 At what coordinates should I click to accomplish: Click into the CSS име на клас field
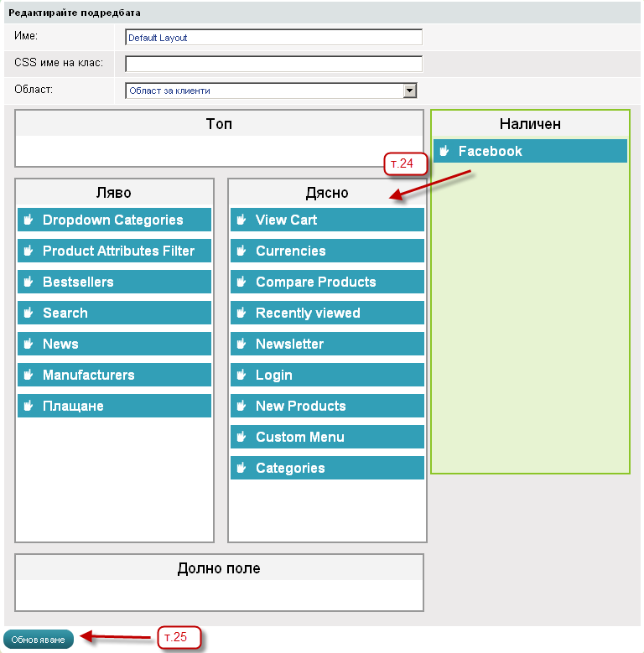(273, 65)
